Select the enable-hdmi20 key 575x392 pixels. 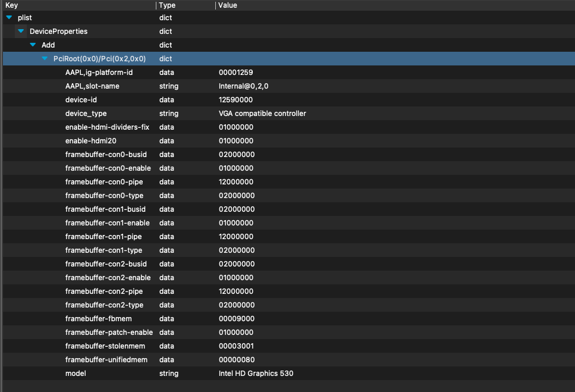pos(90,141)
